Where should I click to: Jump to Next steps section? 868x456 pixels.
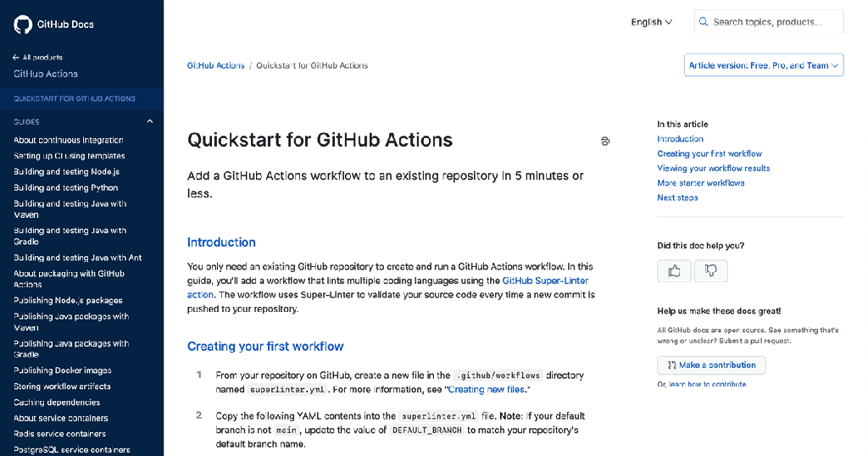pos(677,197)
